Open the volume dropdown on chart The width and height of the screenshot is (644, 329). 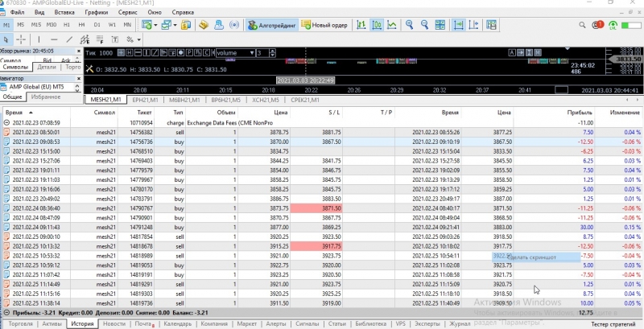pos(251,53)
